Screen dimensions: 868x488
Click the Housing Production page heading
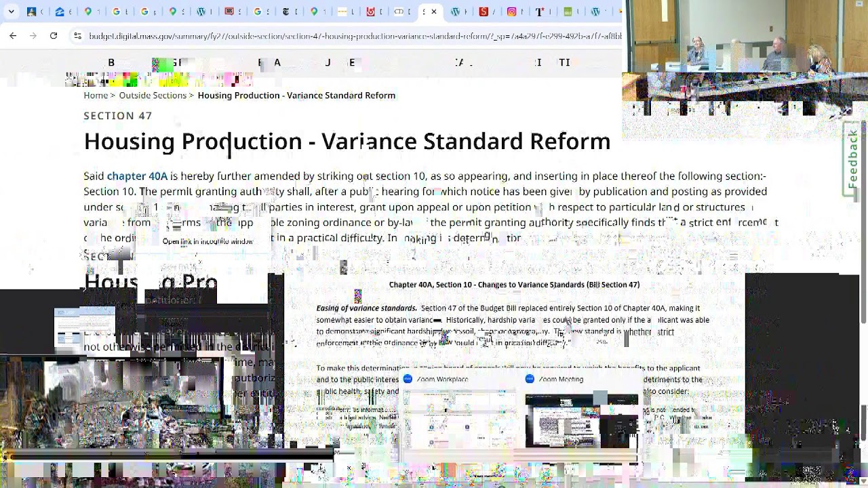[x=347, y=142]
